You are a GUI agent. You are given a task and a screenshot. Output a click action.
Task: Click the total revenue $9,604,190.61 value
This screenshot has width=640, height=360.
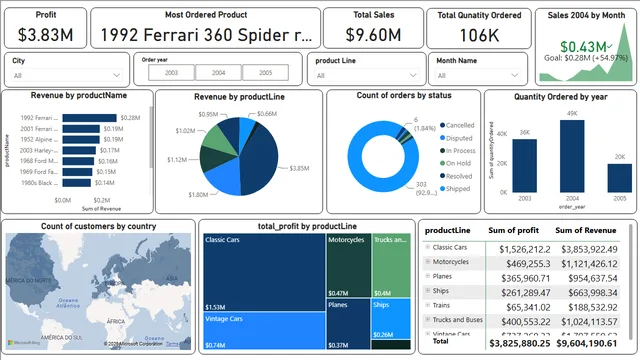pyautogui.click(x=587, y=343)
